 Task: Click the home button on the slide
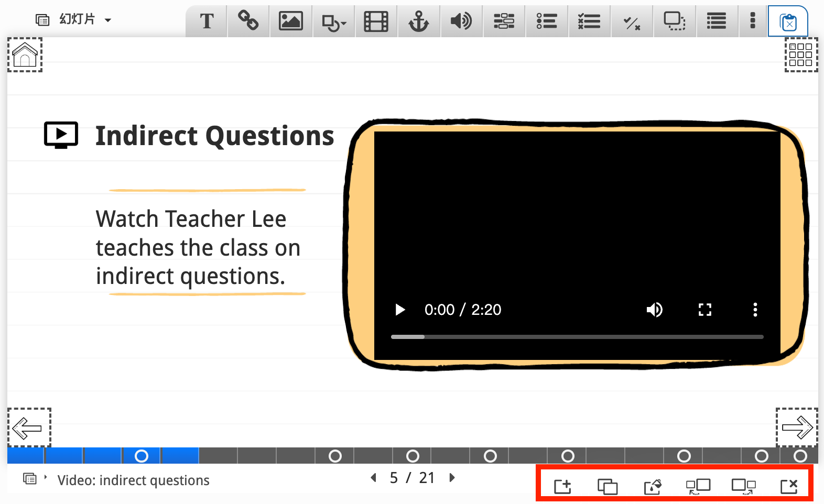tap(25, 55)
